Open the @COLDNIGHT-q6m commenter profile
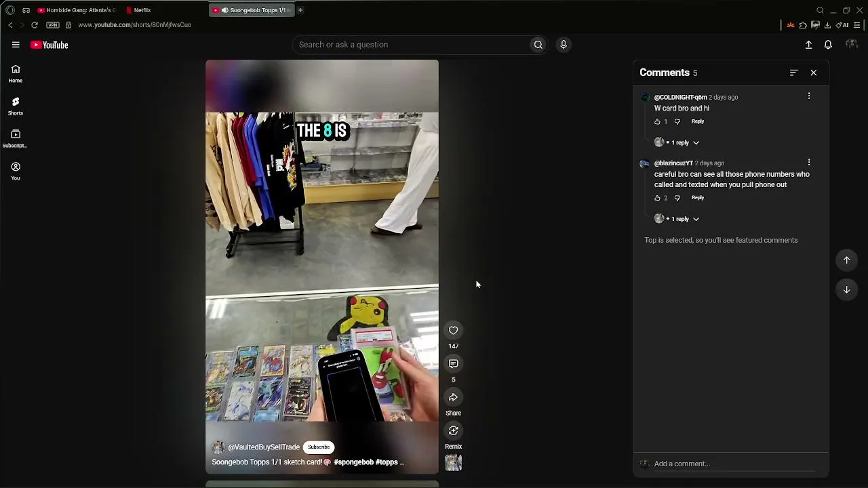This screenshot has width=868, height=488. [x=680, y=98]
